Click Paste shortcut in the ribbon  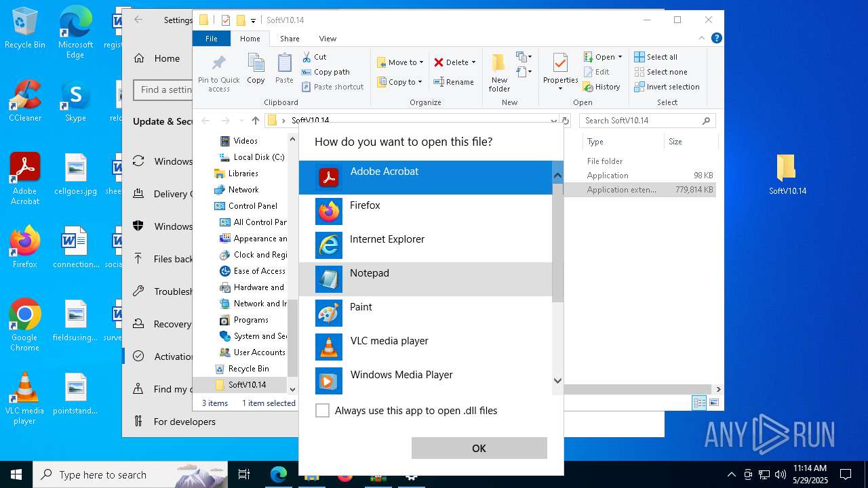click(x=332, y=87)
